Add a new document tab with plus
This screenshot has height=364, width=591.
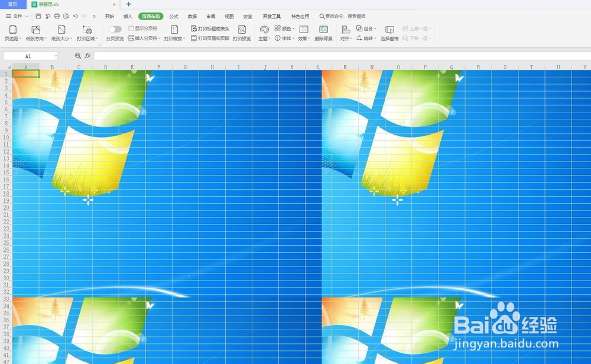(x=128, y=4)
